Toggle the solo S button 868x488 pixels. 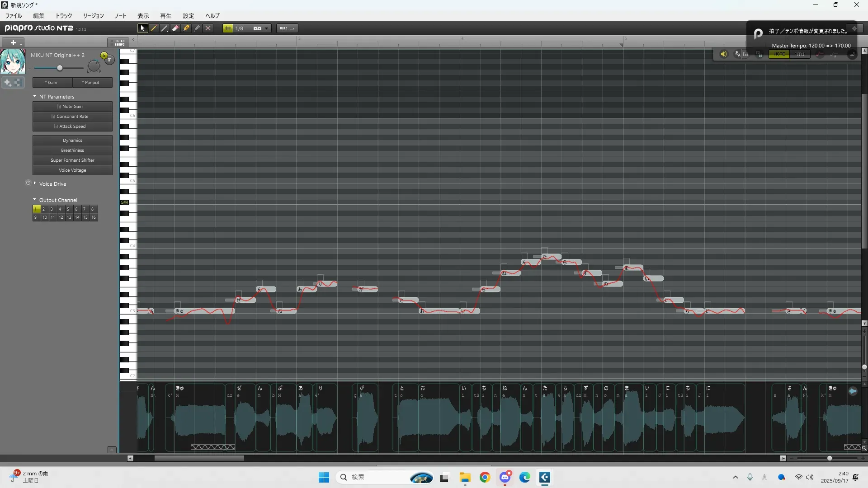point(104,56)
